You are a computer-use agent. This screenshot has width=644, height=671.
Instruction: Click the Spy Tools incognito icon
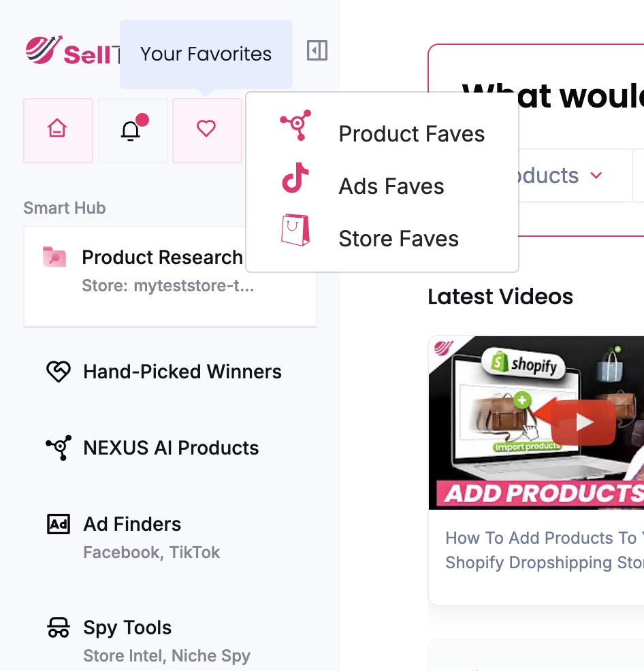(x=59, y=627)
